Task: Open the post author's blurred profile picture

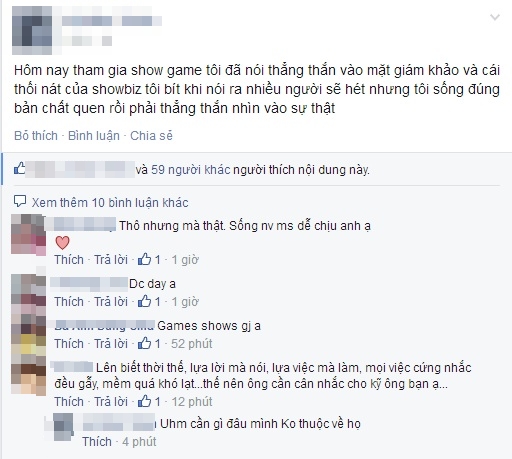Action: coord(32,30)
